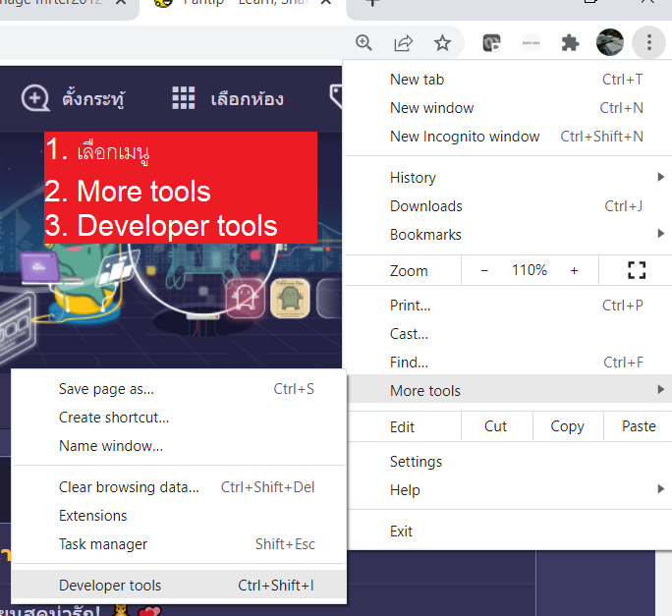
Task: Click the grid icon beside เลือกห้อง
Action: pos(184,98)
